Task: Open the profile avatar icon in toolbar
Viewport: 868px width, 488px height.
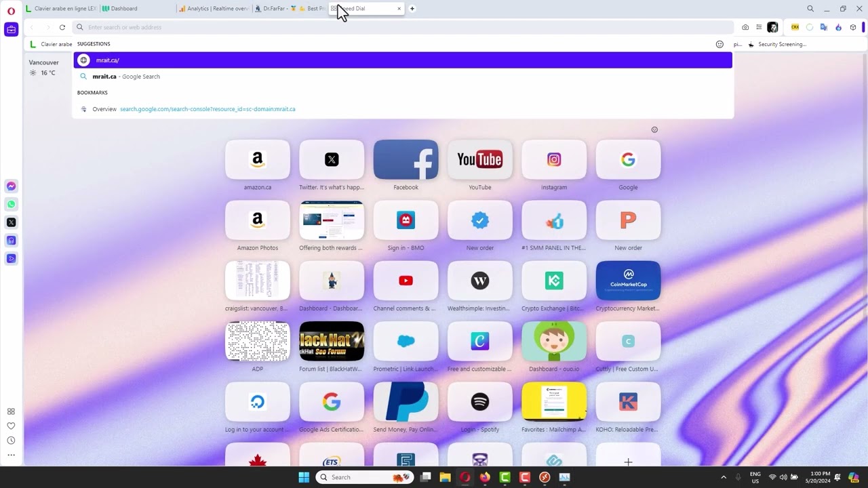Action: 772,27
